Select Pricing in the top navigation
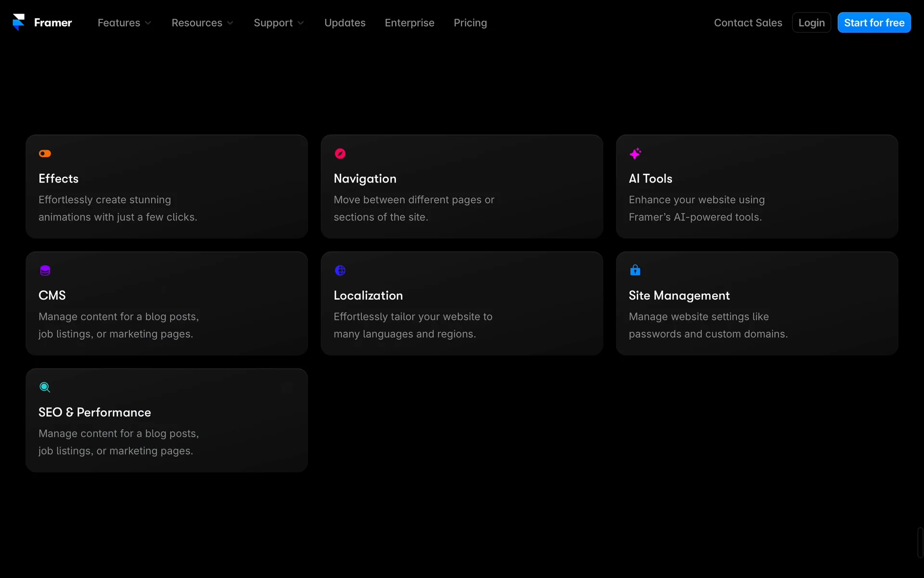 pyautogui.click(x=470, y=23)
